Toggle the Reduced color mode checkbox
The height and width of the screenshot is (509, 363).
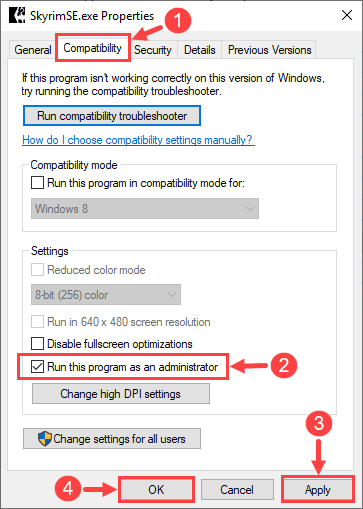(37, 269)
